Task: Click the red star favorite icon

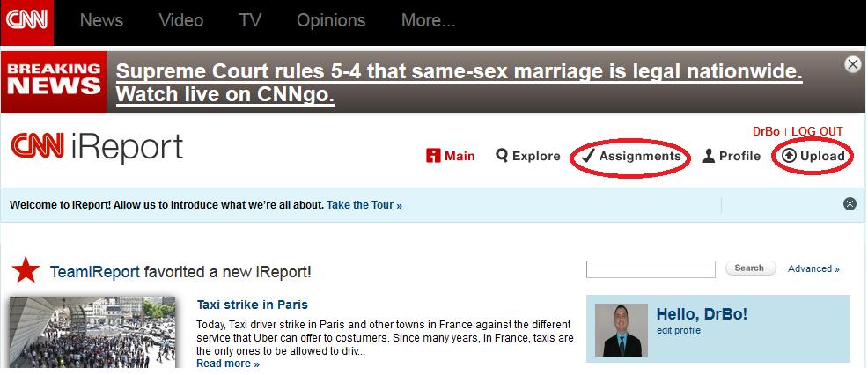Action: tap(26, 269)
